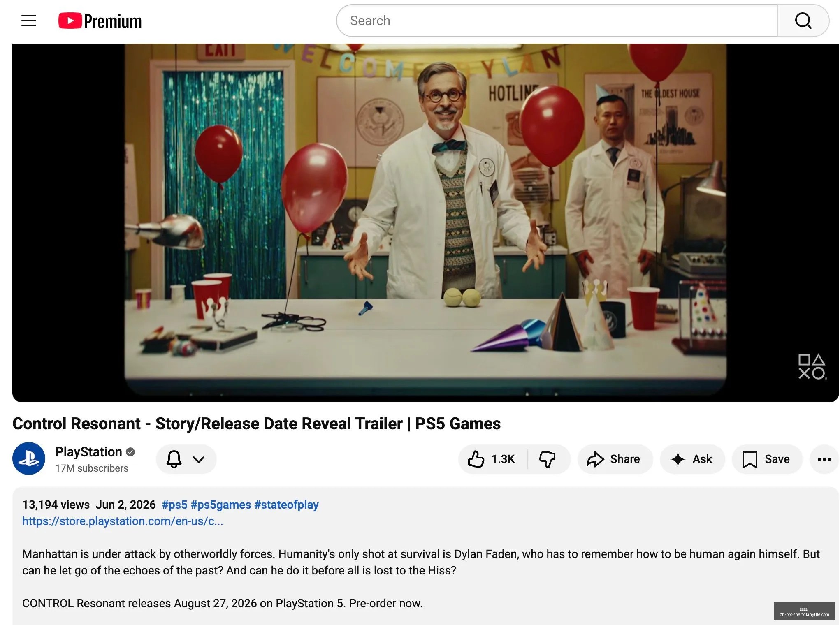Expand the video description box
The width and height of the screenshot is (840, 625).
point(425,556)
